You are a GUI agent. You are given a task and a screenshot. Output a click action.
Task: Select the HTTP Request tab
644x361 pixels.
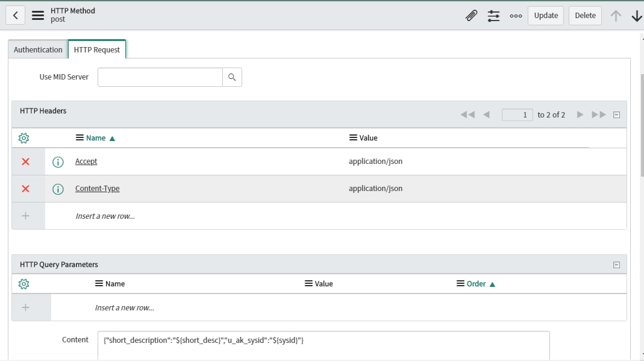tap(96, 49)
